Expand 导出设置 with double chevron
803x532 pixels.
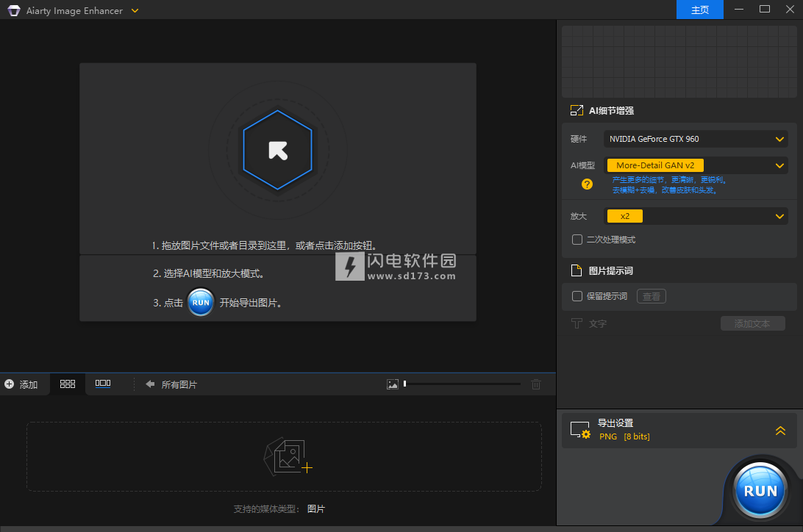tap(780, 431)
